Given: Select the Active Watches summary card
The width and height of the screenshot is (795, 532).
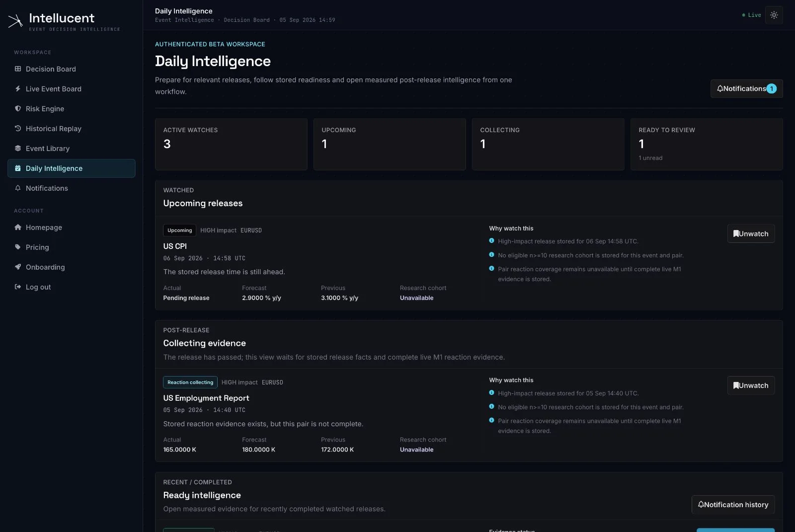Looking at the screenshot, I should tap(231, 144).
